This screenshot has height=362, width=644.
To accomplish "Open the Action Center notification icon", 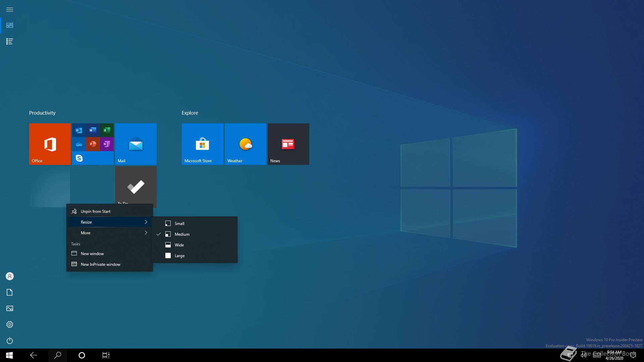I will (633, 355).
